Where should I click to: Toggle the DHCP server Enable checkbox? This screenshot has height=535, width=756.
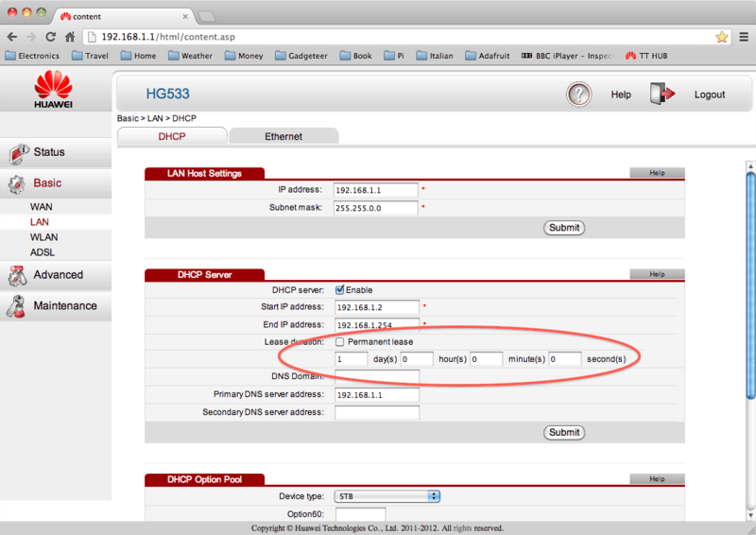pos(340,290)
